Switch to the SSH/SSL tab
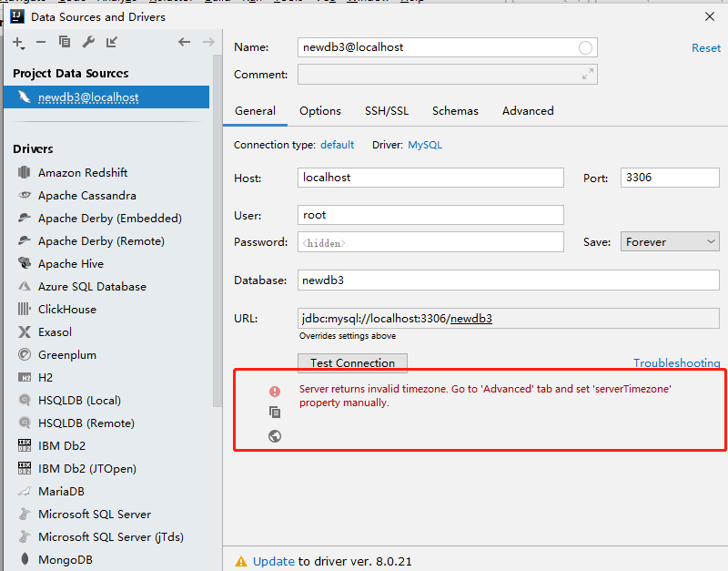Viewport: 728px width, 571px height. pyautogui.click(x=386, y=111)
